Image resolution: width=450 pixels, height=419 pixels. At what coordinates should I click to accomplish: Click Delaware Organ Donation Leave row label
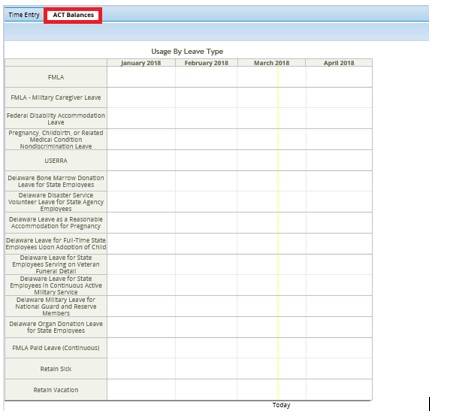point(56,327)
